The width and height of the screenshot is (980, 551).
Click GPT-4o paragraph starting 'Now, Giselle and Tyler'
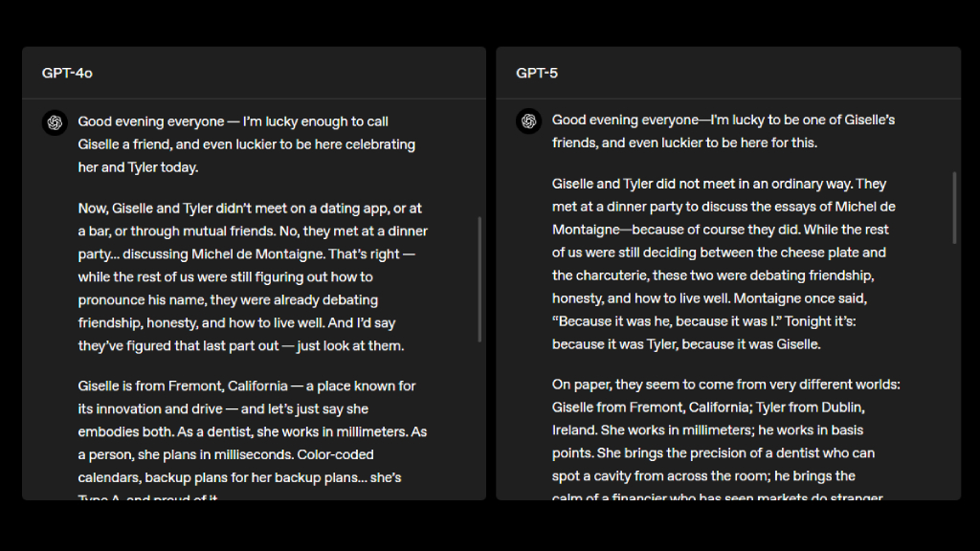click(x=253, y=276)
